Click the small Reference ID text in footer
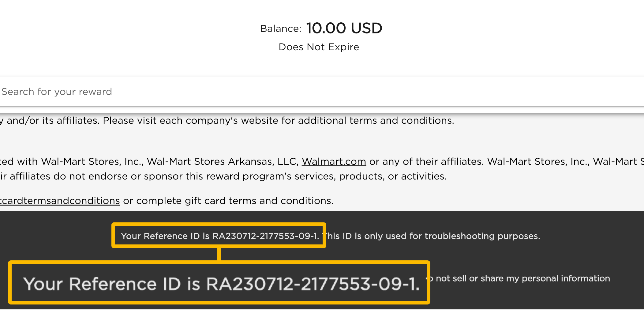Viewport: 644px width, 310px height. pos(219,236)
